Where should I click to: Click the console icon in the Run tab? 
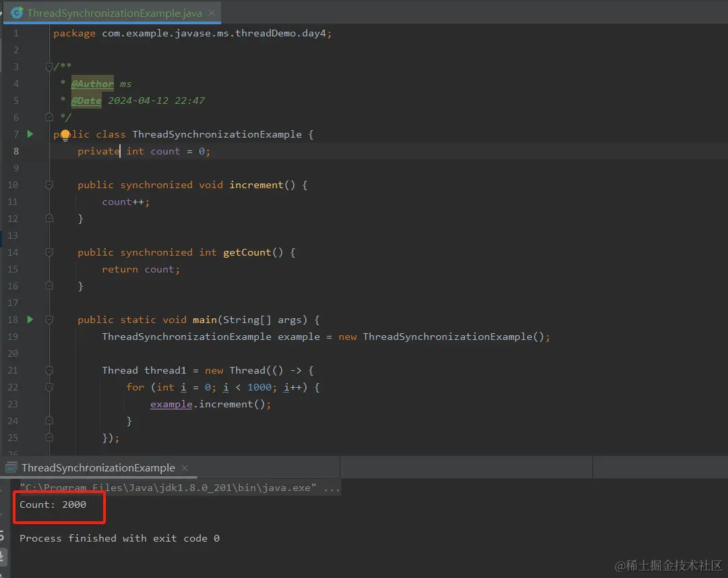pyautogui.click(x=11, y=467)
